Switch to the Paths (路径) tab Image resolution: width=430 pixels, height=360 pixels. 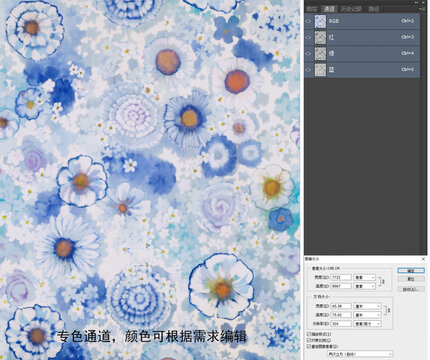(373, 9)
